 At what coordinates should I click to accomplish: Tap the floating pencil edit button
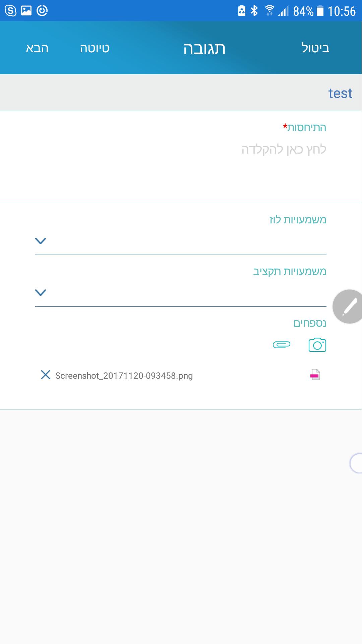(x=349, y=307)
